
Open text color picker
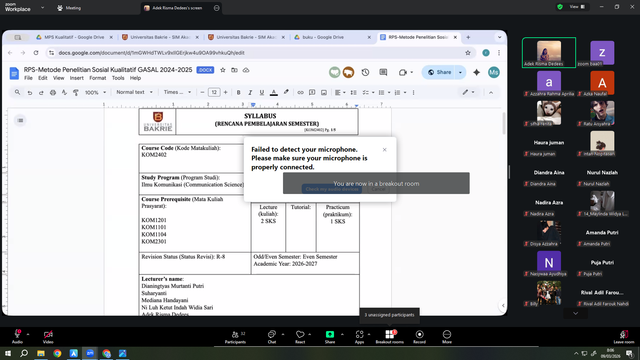(x=274, y=93)
